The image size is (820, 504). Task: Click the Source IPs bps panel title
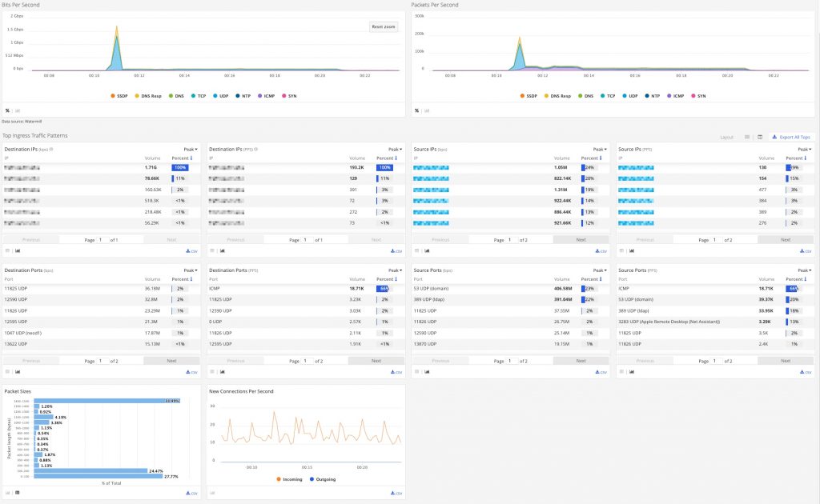point(428,148)
